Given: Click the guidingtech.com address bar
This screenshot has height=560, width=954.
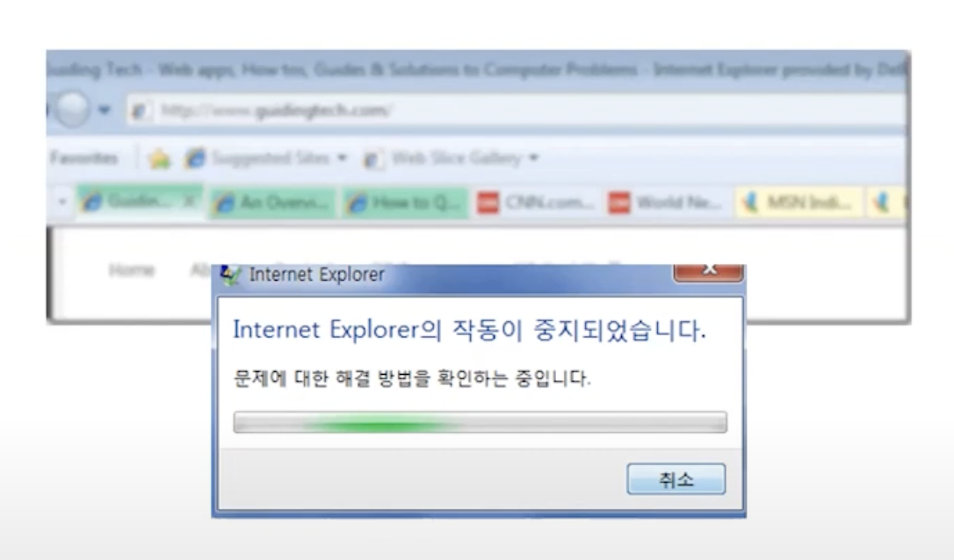Looking at the screenshot, I should click(x=516, y=111).
